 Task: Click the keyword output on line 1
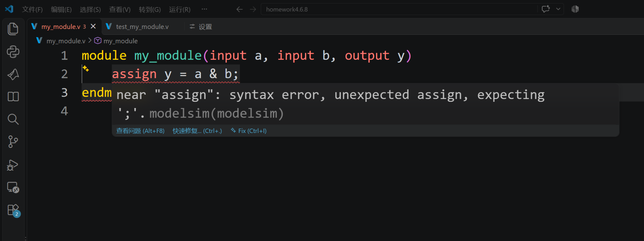(367, 56)
